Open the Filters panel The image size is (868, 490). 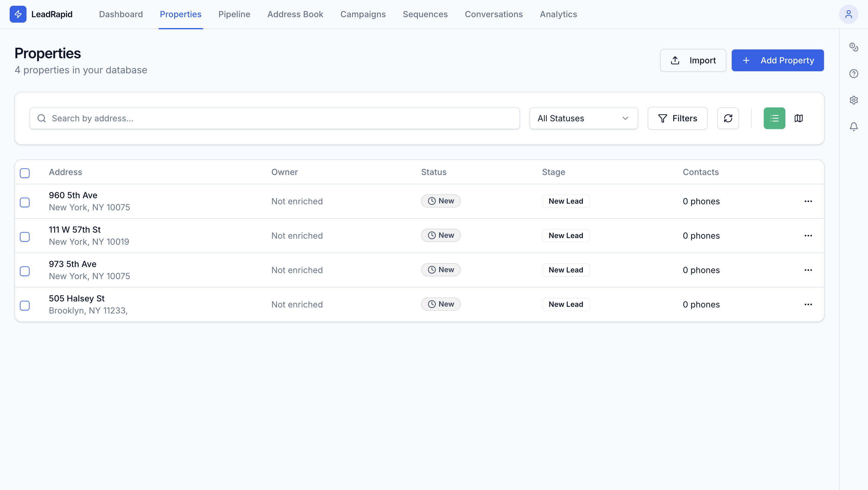[677, 118]
